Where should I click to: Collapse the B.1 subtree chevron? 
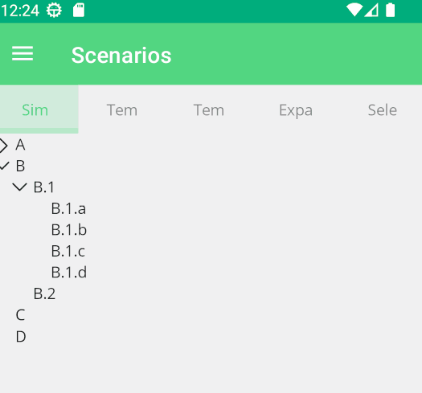[20, 187]
